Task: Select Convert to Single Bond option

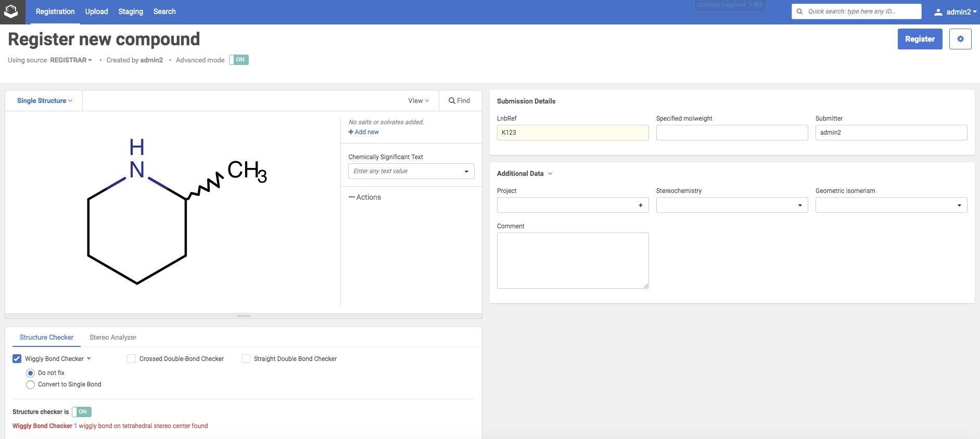Action: pyautogui.click(x=31, y=384)
